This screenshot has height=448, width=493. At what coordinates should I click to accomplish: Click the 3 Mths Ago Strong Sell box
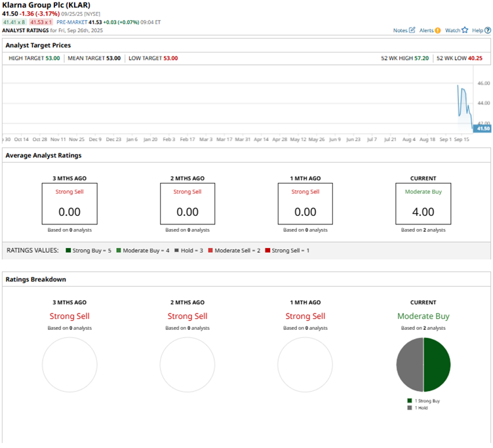click(69, 204)
